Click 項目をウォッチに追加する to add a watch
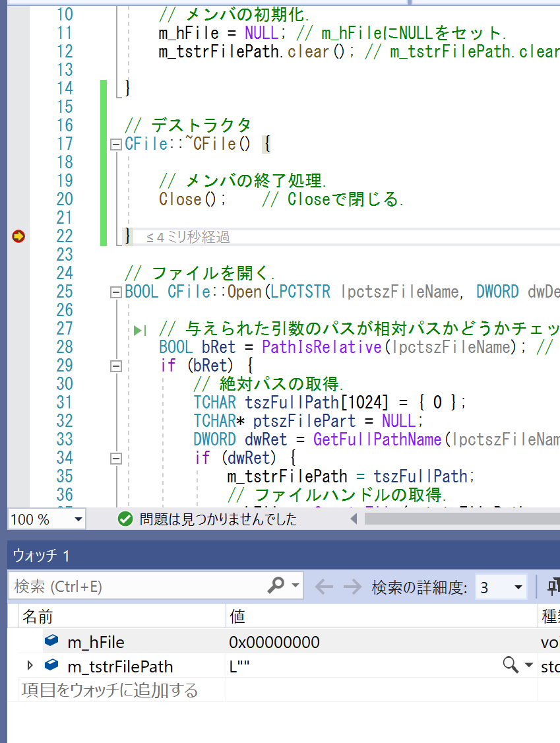 110,690
